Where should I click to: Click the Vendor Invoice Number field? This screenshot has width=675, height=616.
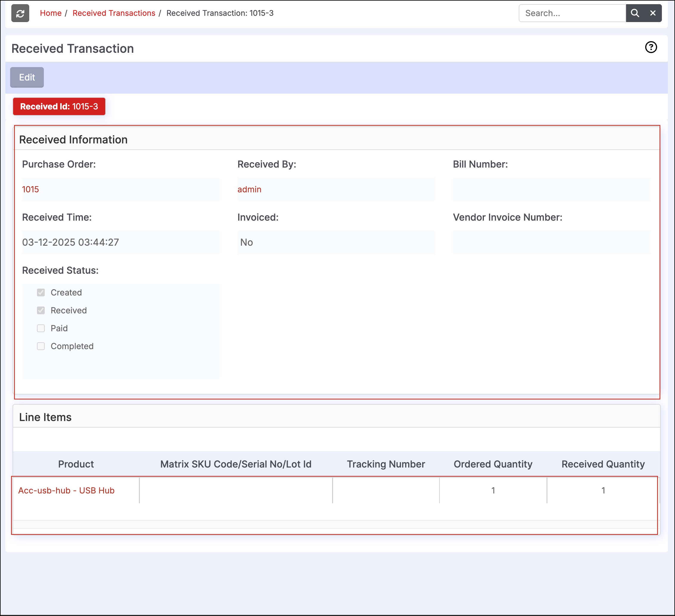pyautogui.click(x=552, y=242)
